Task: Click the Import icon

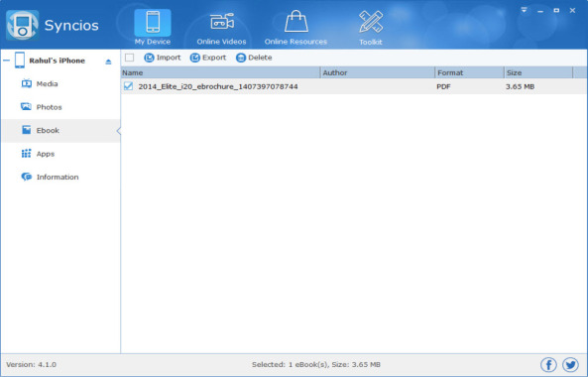Action: coord(149,58)
